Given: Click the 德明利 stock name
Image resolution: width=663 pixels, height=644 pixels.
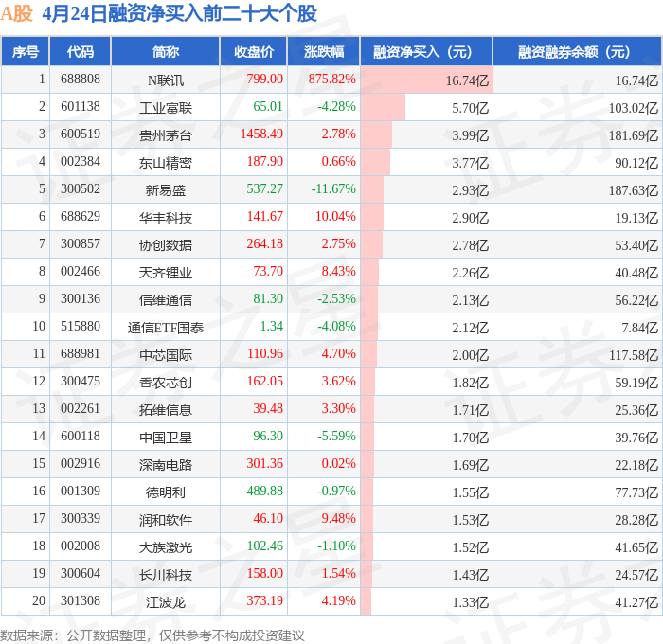Looking at the screenshot, I should [166, 492].
